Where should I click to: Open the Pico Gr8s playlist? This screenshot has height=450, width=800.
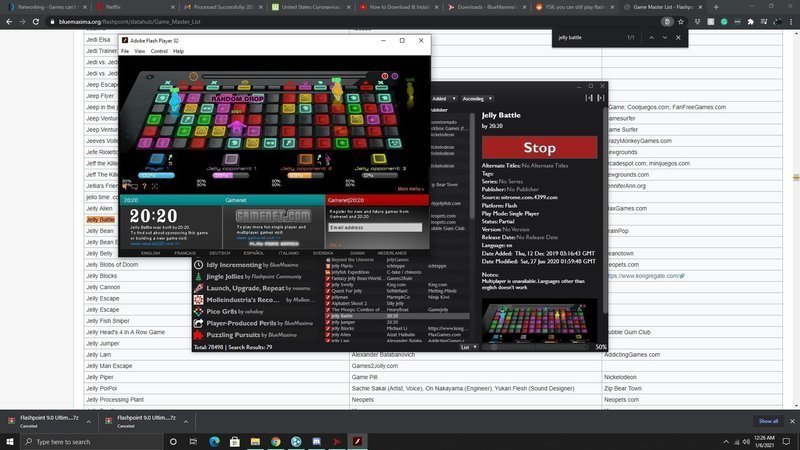(253, 311)
